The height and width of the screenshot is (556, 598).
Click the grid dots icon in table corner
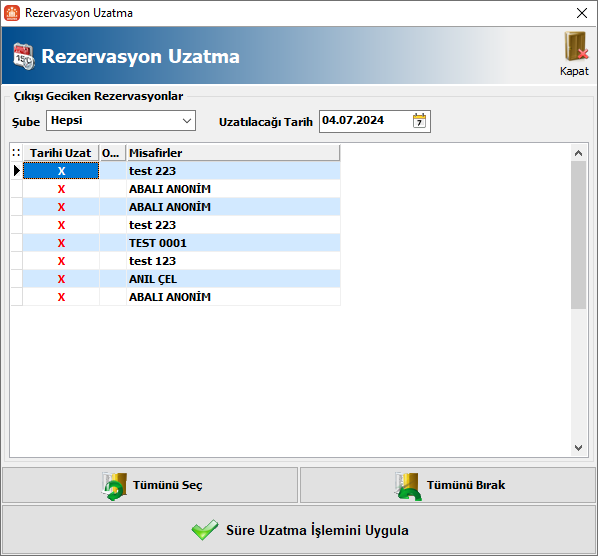(16, 153)
